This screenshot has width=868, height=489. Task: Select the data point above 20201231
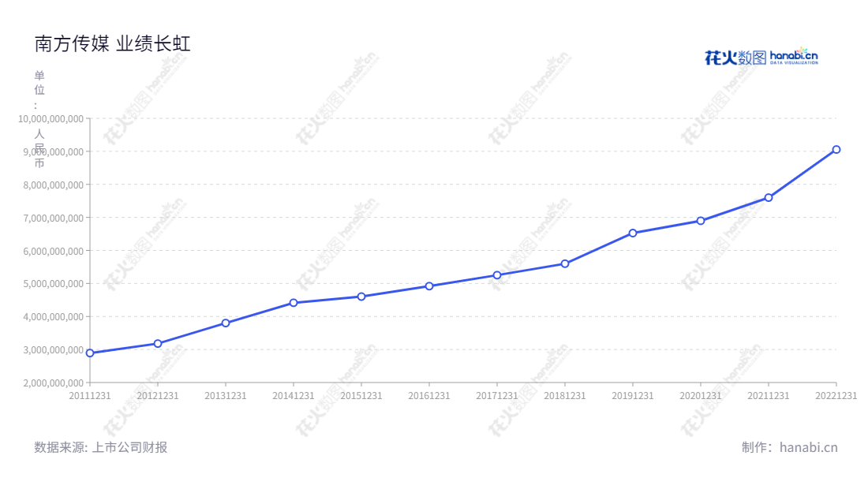[x=701, y=221]
